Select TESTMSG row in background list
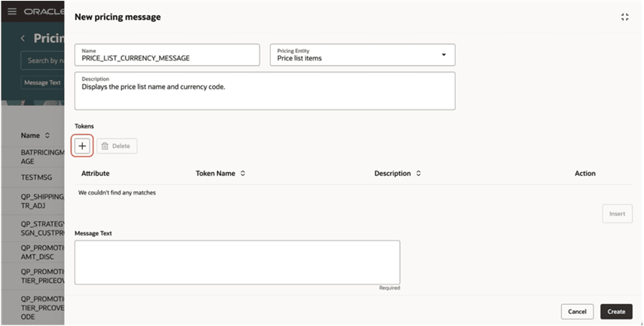Viewport: 644px width, 326px height. 33,177
